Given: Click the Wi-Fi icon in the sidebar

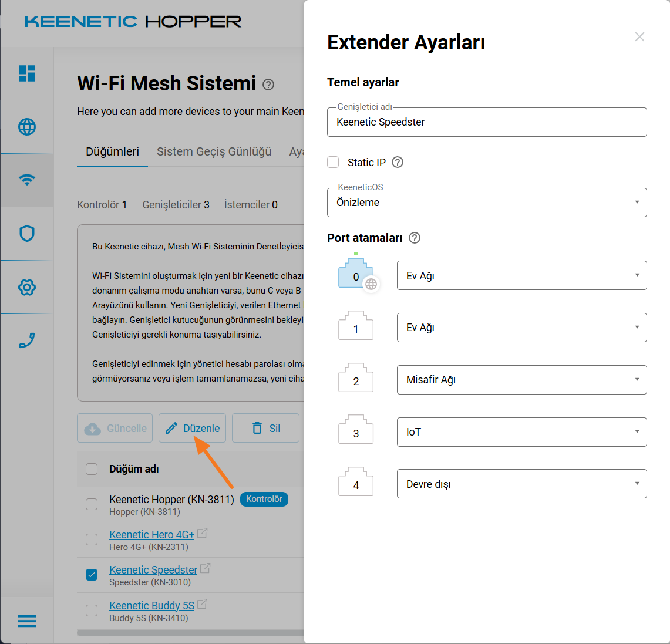Looking at the screenshot, I should point(27,180).
